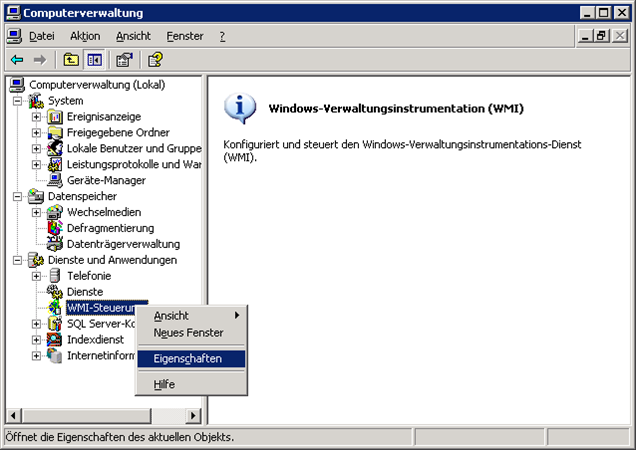Click the Ereignisanzeige icon
This screenshot has height=450, width=636.
(x=55, y=117)
